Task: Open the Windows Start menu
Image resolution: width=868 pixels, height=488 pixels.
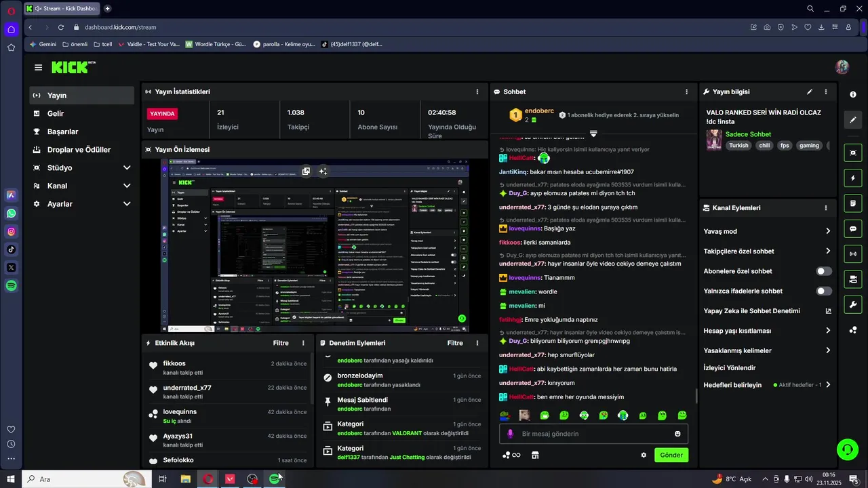Action: click(x=11, y=479)
